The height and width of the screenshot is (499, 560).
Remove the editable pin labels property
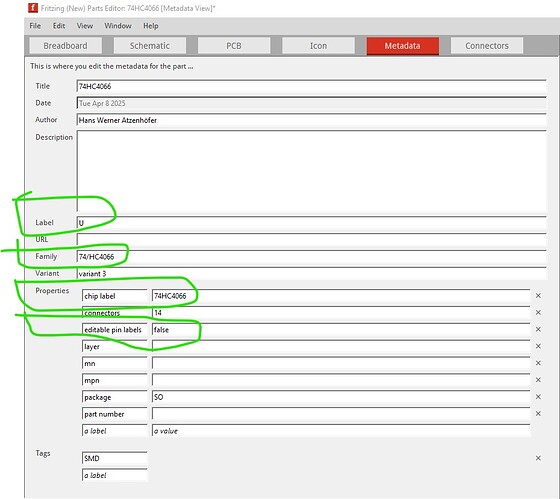click(538, 329)
